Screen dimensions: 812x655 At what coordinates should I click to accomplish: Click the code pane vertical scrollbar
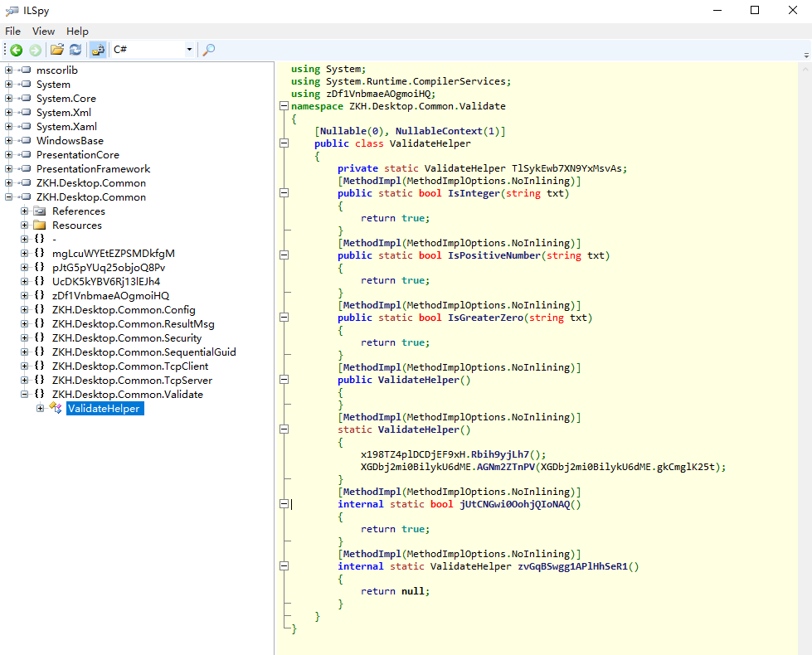point(805,358)
